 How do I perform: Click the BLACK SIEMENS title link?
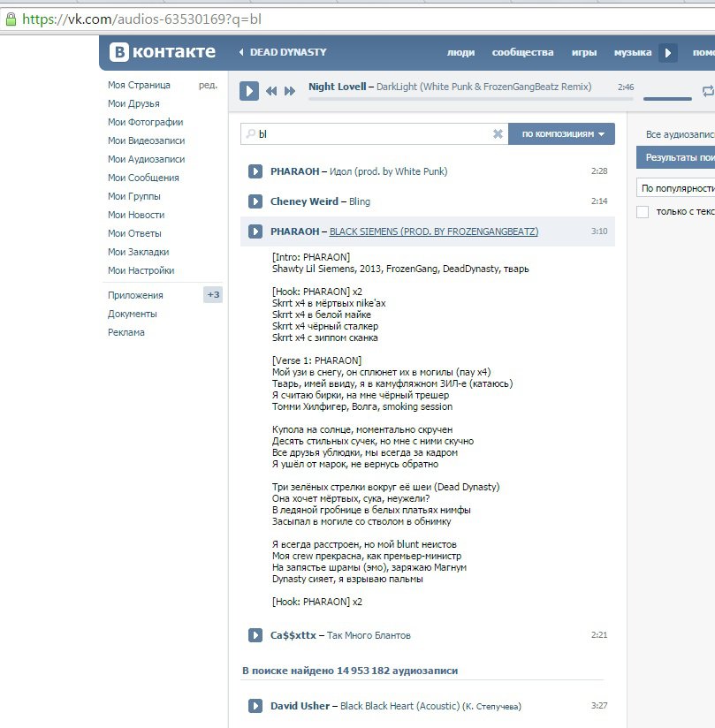click(434, 231)
